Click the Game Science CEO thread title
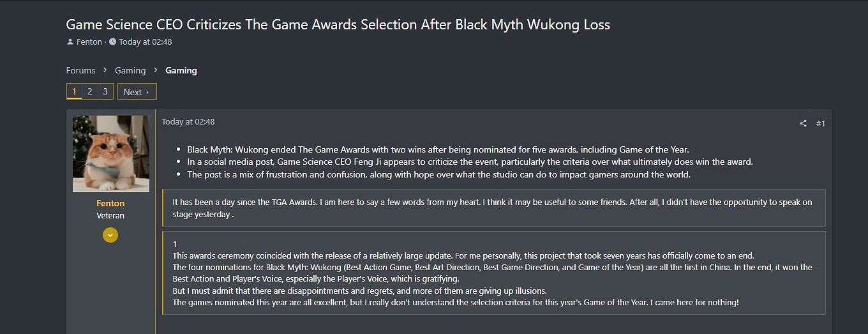868x334 pixels. (338, 25)
